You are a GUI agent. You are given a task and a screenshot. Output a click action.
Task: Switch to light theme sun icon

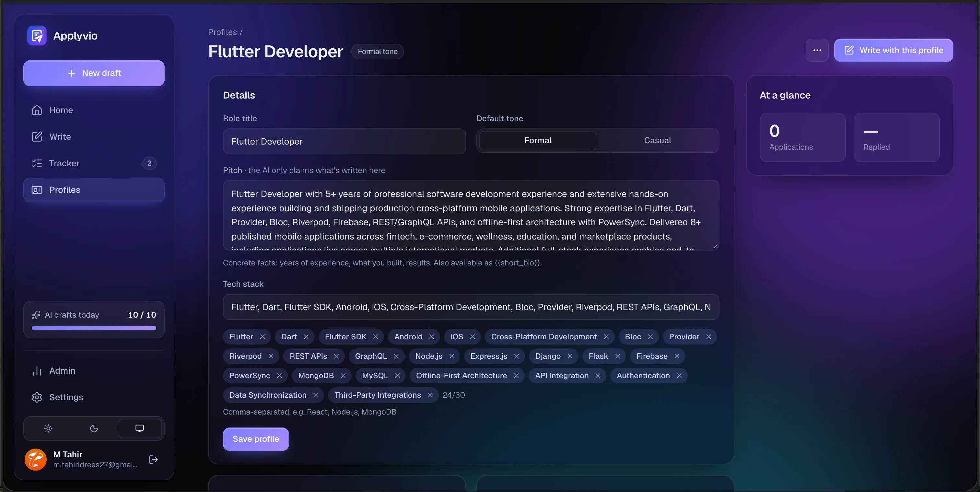click(48, 428)
